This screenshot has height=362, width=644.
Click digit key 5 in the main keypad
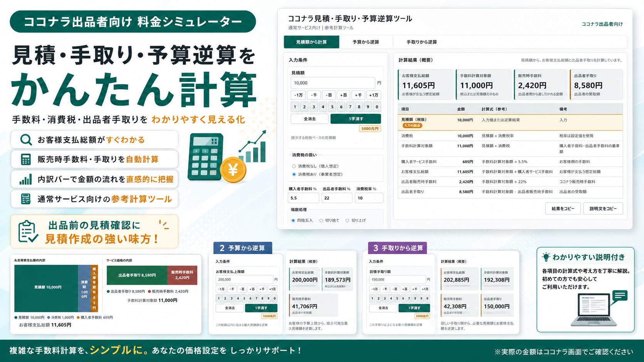point(332,107)
